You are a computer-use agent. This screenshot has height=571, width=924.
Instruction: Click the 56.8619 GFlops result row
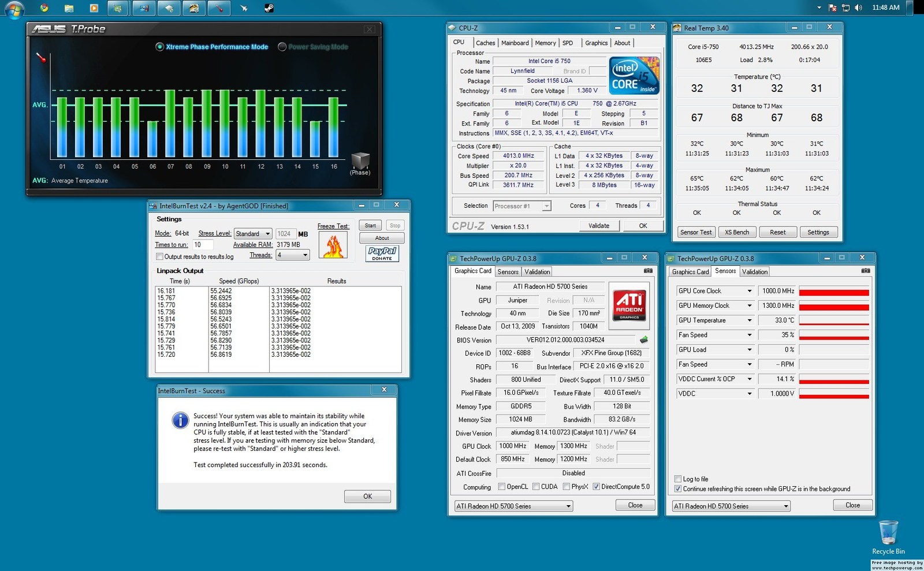[278, 354]
